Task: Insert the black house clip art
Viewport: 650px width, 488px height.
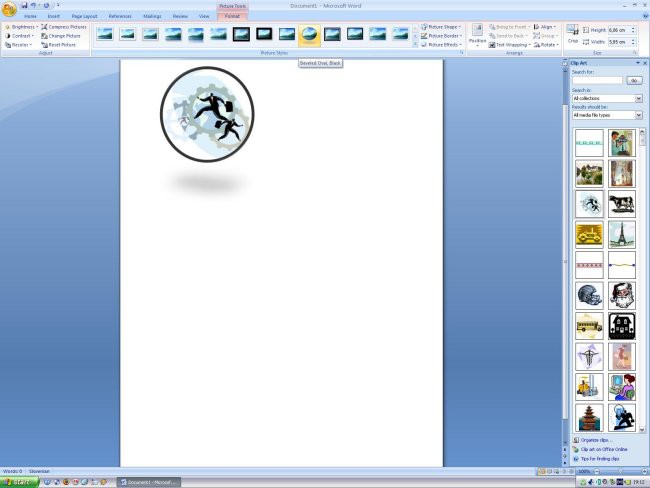Action: (x=622, y=326)
